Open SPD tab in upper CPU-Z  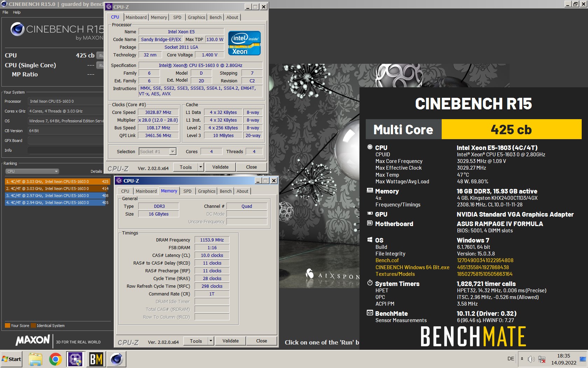click(x=177, y=18)
